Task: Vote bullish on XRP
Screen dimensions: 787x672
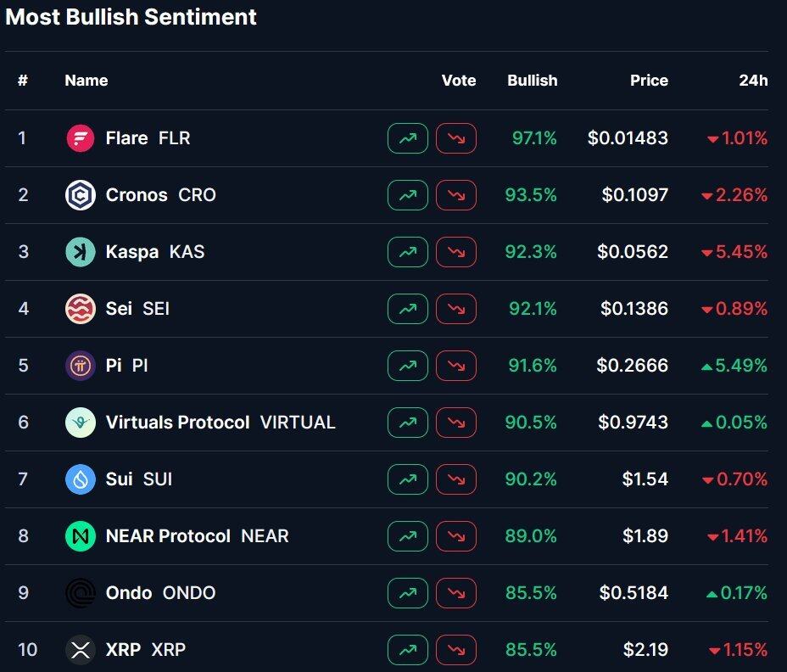Action: [x=408, y=650]
